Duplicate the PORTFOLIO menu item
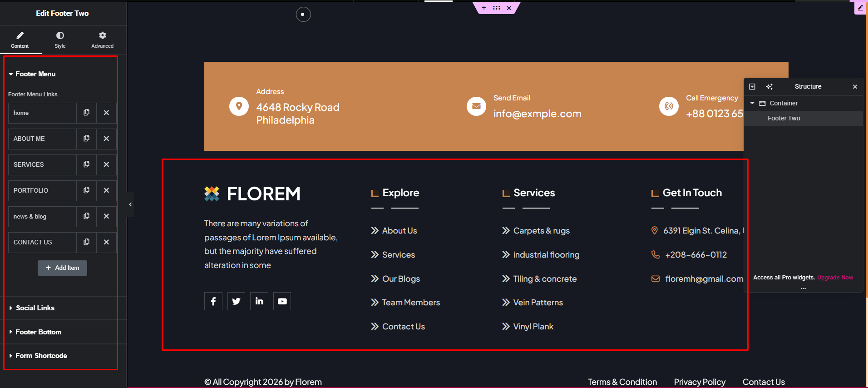 (x=86, y=190)
